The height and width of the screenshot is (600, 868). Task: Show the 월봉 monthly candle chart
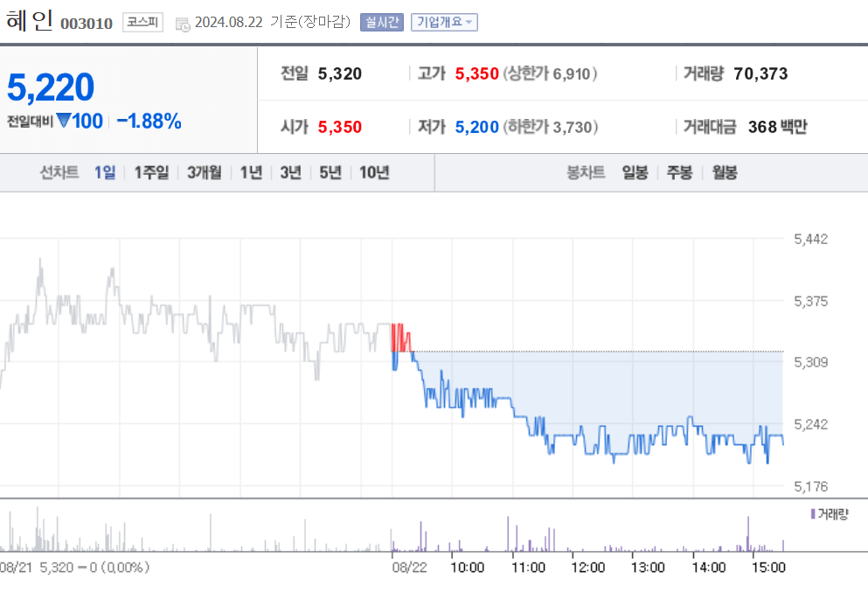pos(724,172)
